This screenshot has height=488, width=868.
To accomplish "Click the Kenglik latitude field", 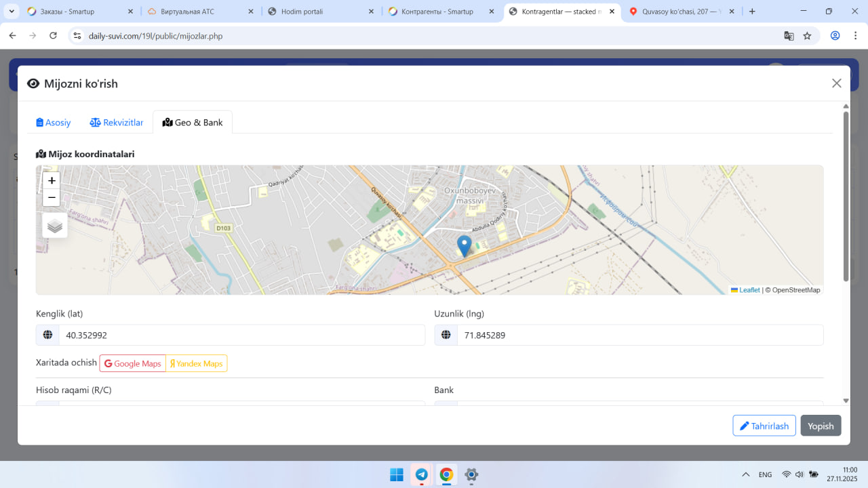I will click(x=241, y=335).
